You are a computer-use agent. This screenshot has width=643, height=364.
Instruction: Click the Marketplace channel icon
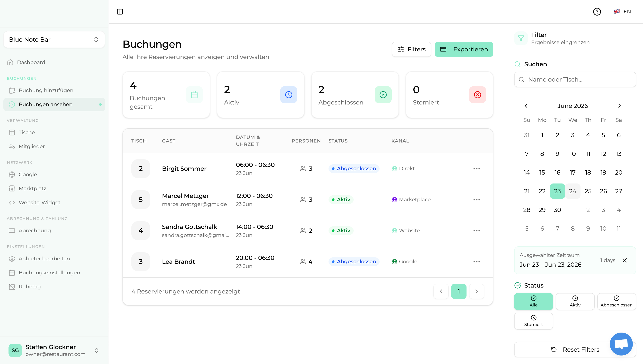[394, 199]
